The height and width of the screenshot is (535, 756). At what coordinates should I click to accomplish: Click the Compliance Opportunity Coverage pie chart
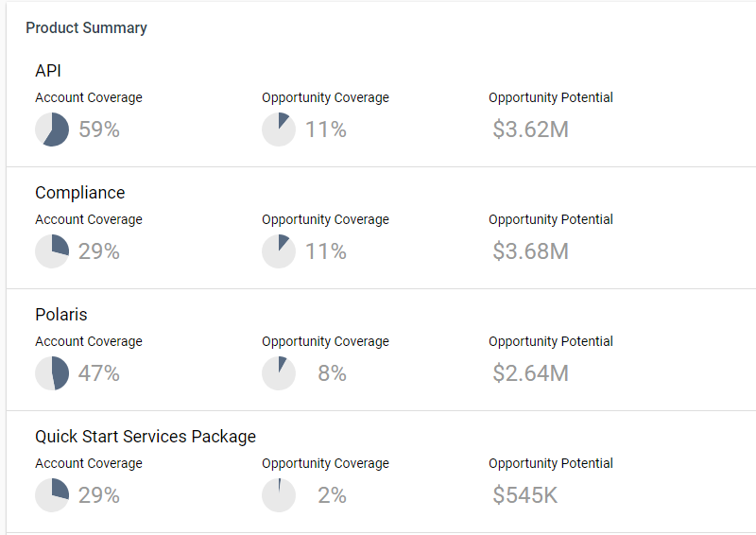(279, 251)
